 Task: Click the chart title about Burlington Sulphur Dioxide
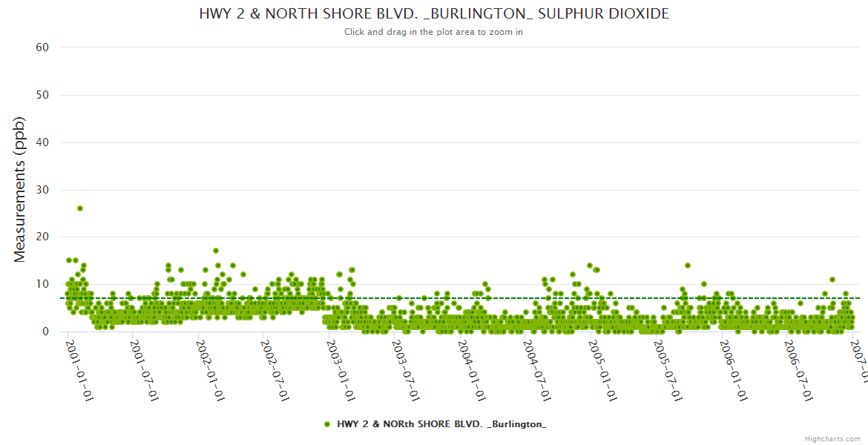pyautogui.click(x=434, y=14)
